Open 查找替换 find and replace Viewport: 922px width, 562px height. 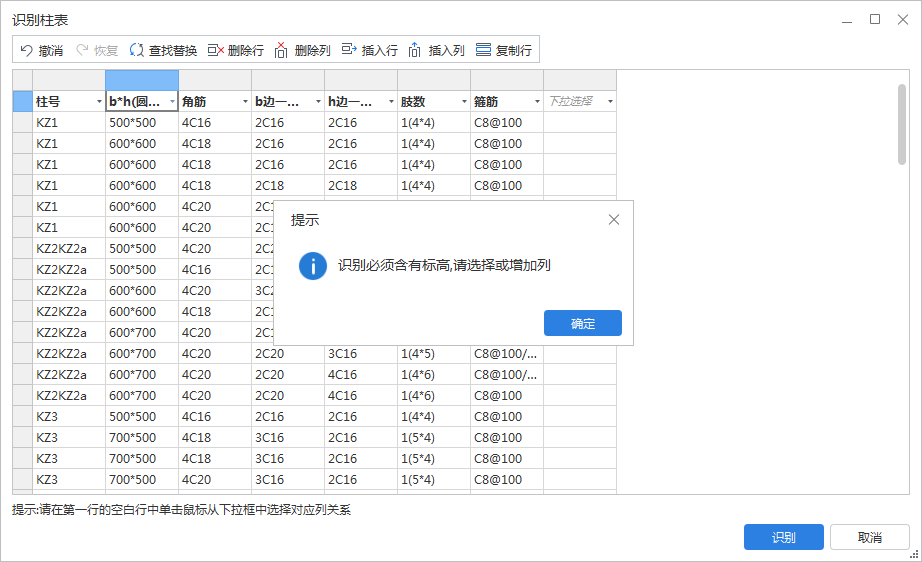(x=163, y=51)
